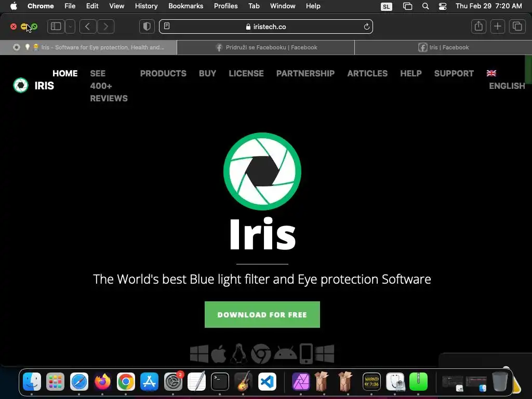Open Terminal from the Dock

(x=220, y=382)
